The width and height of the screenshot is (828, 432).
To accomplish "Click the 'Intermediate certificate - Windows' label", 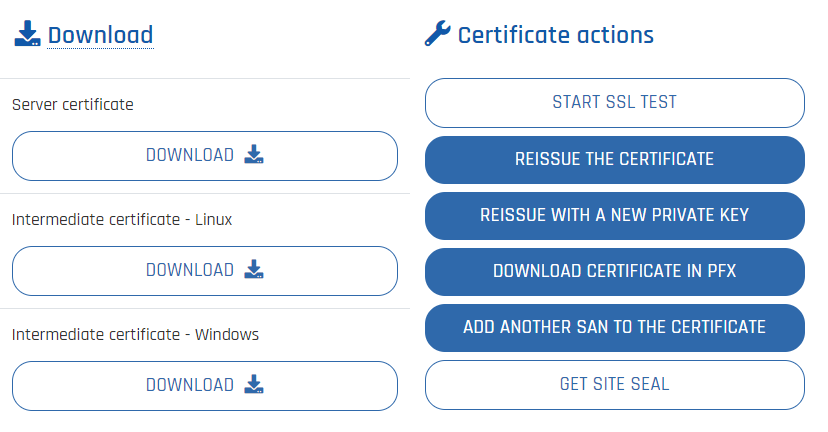I will (135, 335).
